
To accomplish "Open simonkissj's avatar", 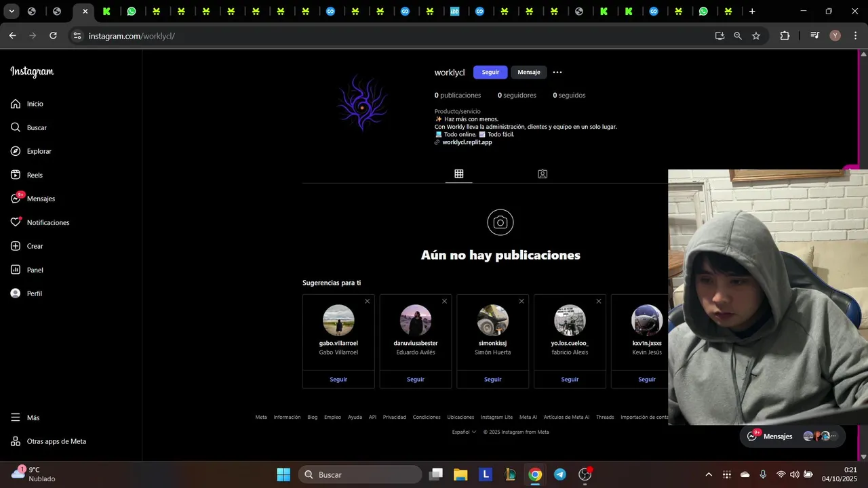I will [x=493, y=321].
